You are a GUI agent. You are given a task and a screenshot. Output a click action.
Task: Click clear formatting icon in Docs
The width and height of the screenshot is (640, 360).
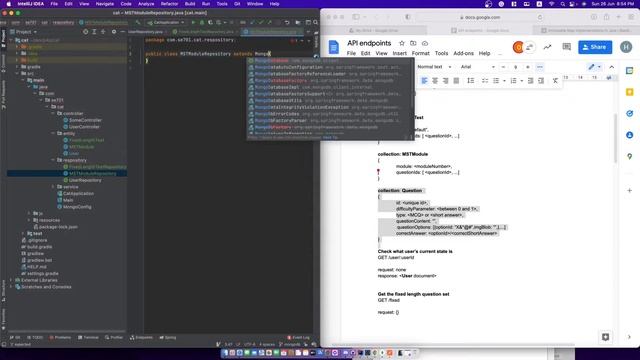(555, 81)
